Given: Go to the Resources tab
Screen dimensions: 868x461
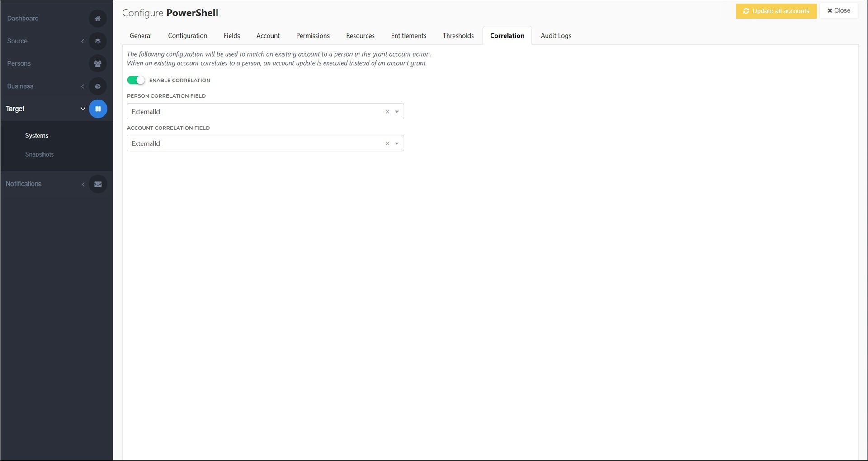Looking at the screenshot, I should tap(360, 36).
